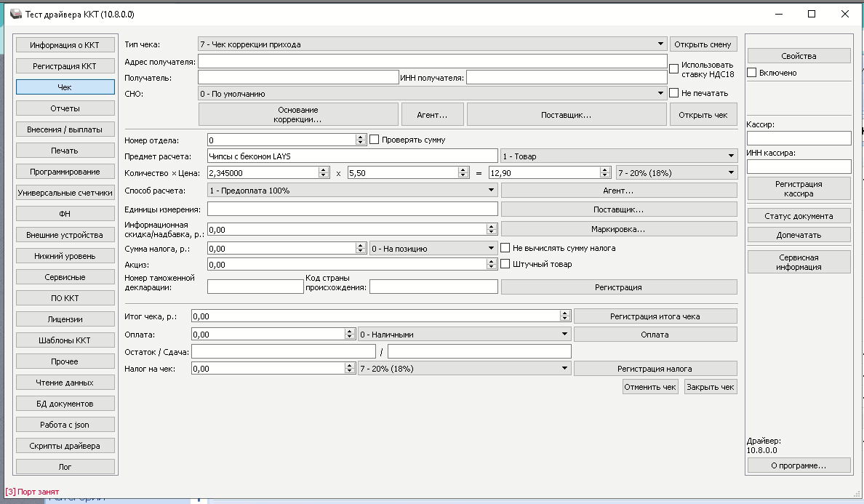Enable the Проверять сумму checkbox
The image size is (864, 504).
(375, 140)
